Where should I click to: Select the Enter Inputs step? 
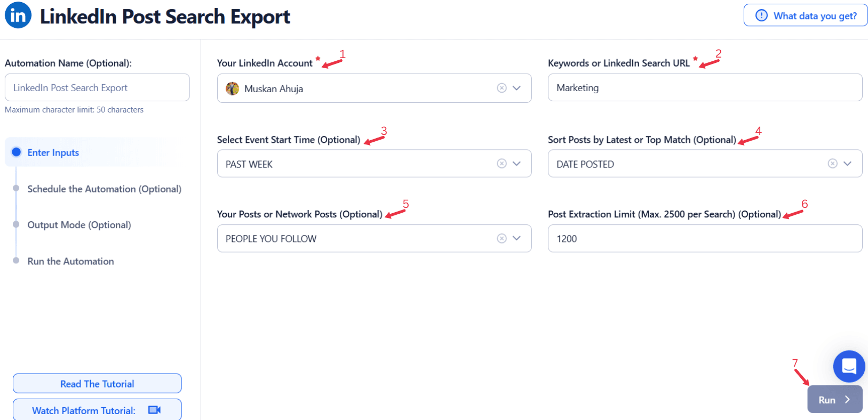[x=53, y=152]
